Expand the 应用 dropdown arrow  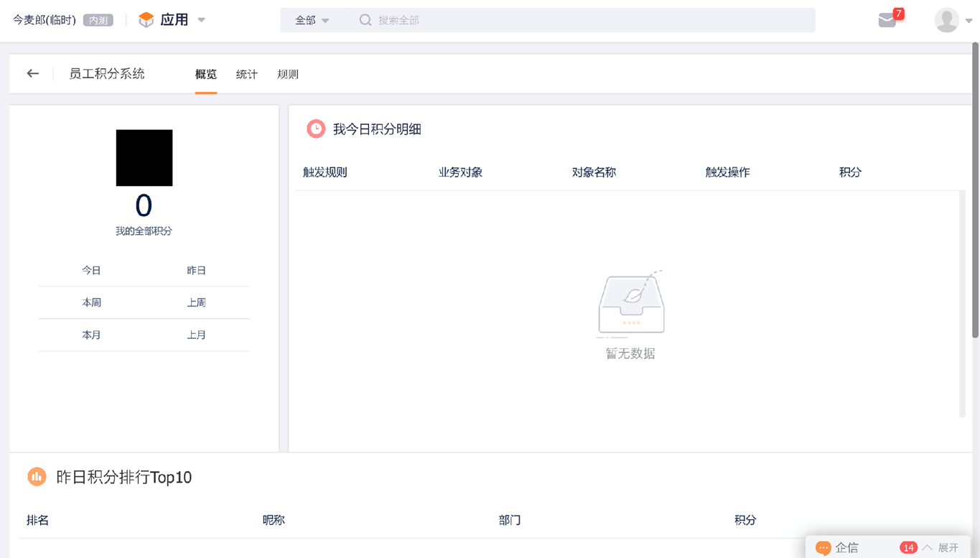tap(202, 20)
